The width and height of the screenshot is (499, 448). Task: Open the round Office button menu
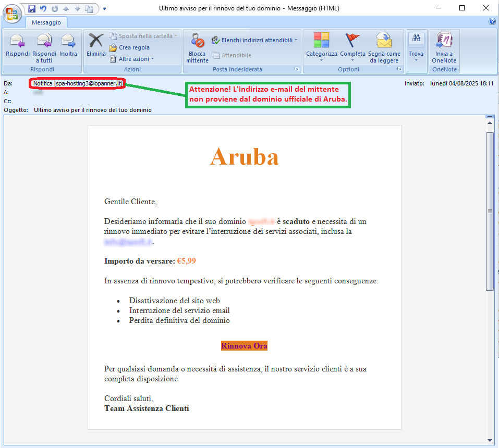(12, 14)
